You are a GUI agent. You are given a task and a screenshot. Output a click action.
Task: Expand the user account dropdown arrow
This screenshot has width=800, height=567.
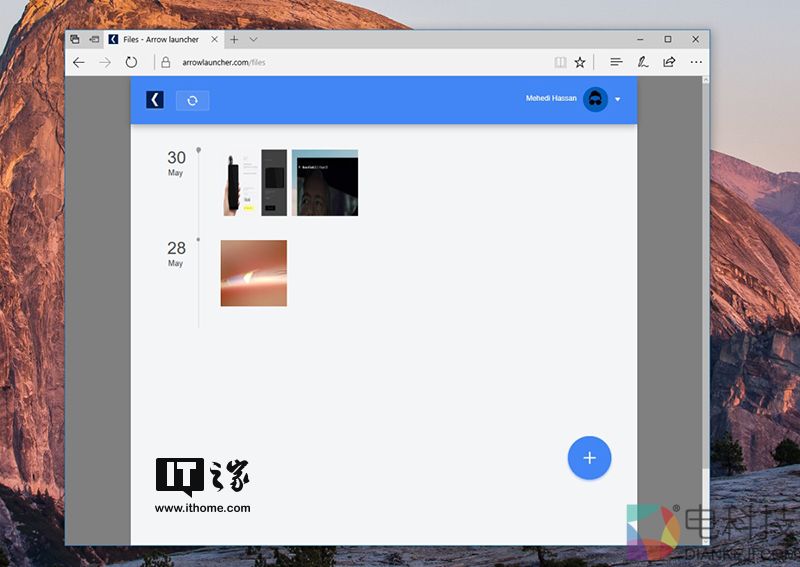pyautogui.click(x=618, y=99)
